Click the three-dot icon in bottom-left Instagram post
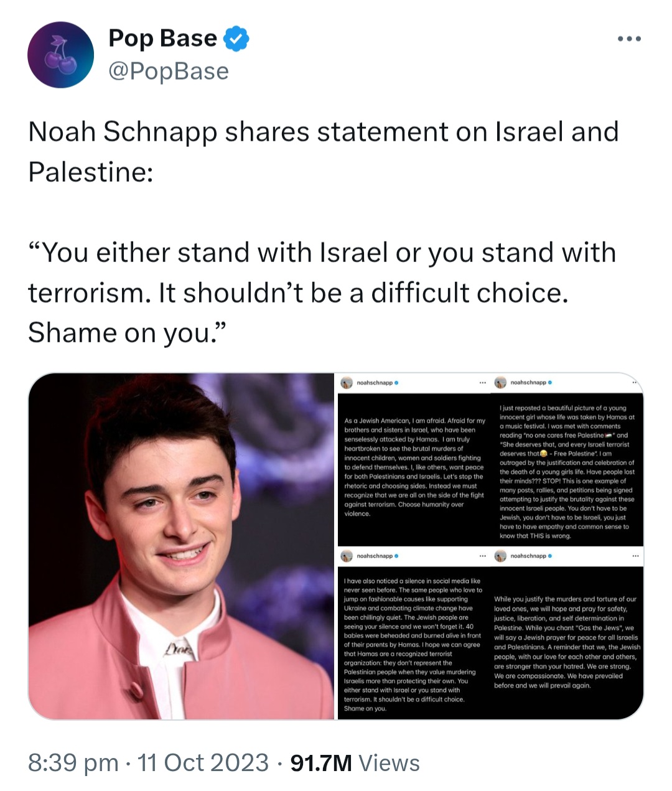672x791 pixels. pyautogui.click(x=482, y=556)
